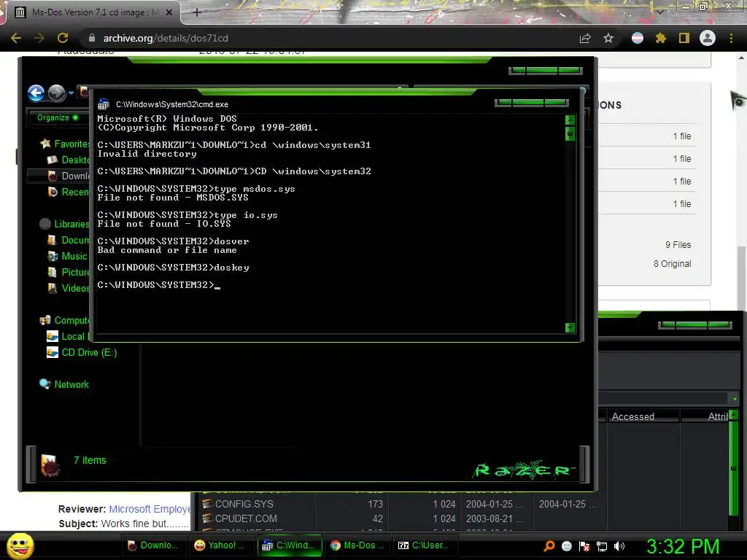Screen dimensions: 747x560
Task: Open the Chrome three-dot menu
Action: coord(731,38)
